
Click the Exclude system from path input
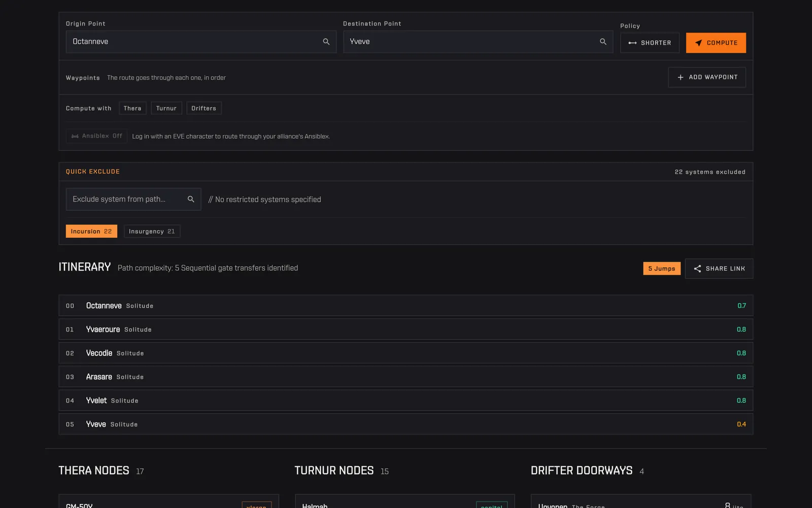[x=133, y=199]
